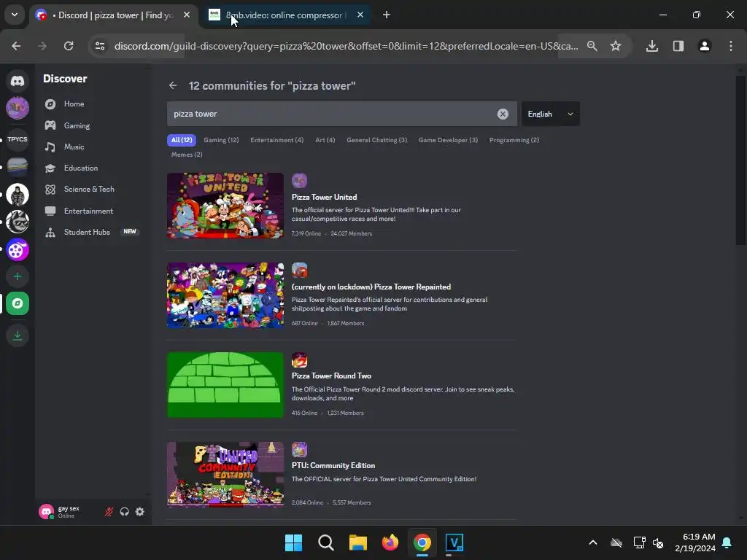
Task: Open Chrome three-dot menu
Action: [731, 46]
